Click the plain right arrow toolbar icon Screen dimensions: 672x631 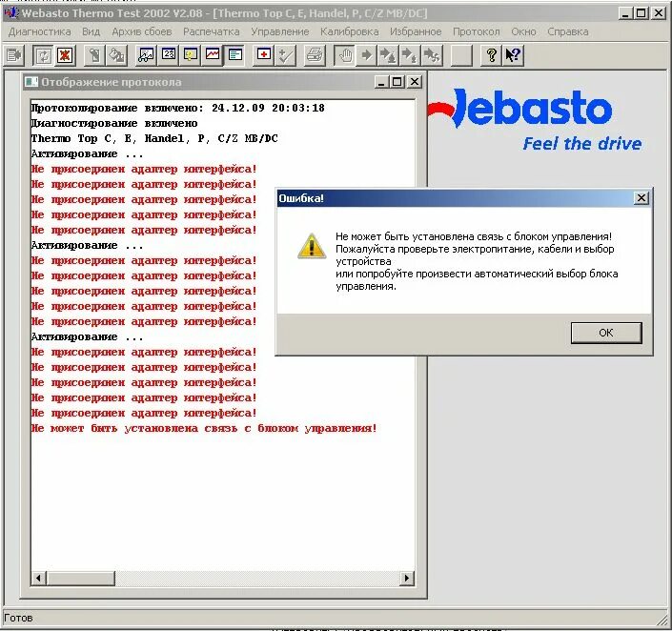[x=366, y=55]
